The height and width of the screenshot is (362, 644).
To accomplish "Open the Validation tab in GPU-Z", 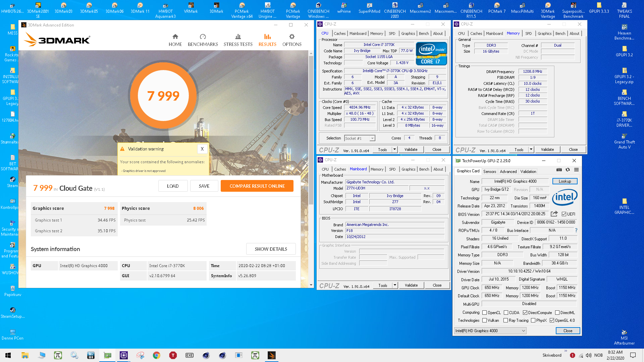I will pyautogui.click(x=528, y=172).
